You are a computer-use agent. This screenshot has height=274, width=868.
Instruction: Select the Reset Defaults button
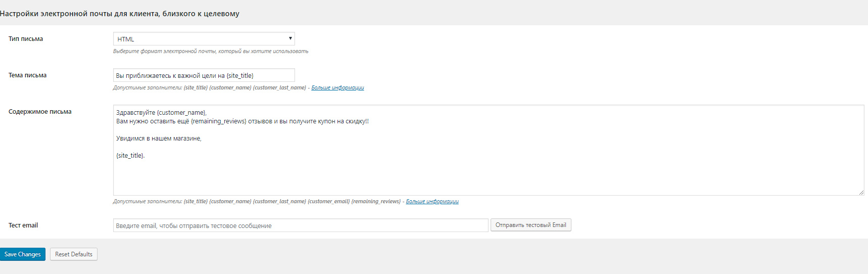point(74,254)
